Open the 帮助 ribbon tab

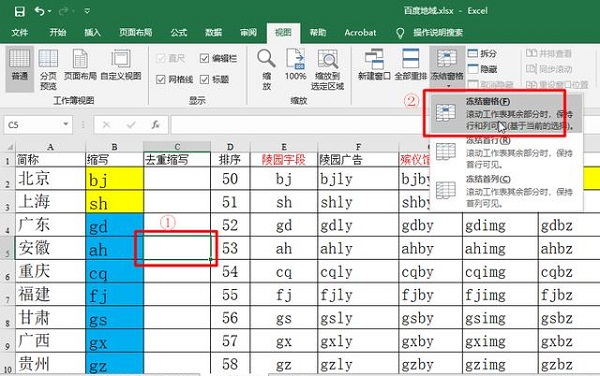[318, 33]
